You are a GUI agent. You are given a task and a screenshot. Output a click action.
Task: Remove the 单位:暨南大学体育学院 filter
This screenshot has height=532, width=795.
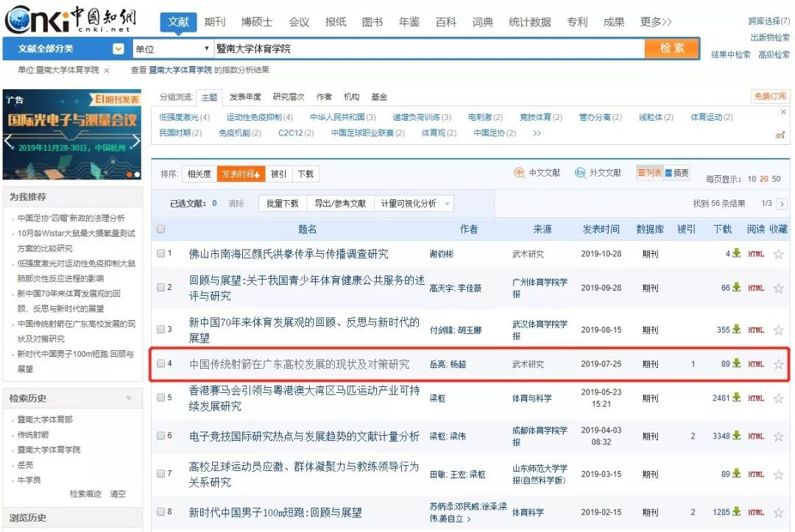coord(107,71)
